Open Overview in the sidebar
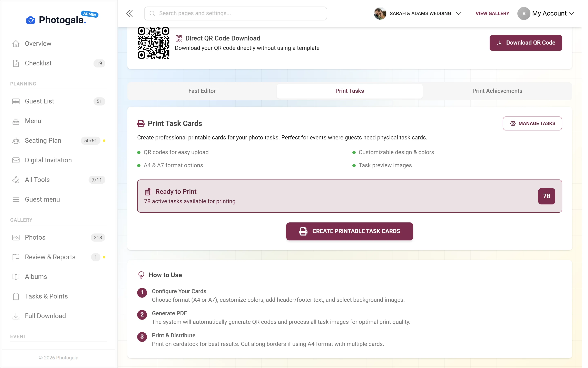Screen dimensions: 588x368 59,44
